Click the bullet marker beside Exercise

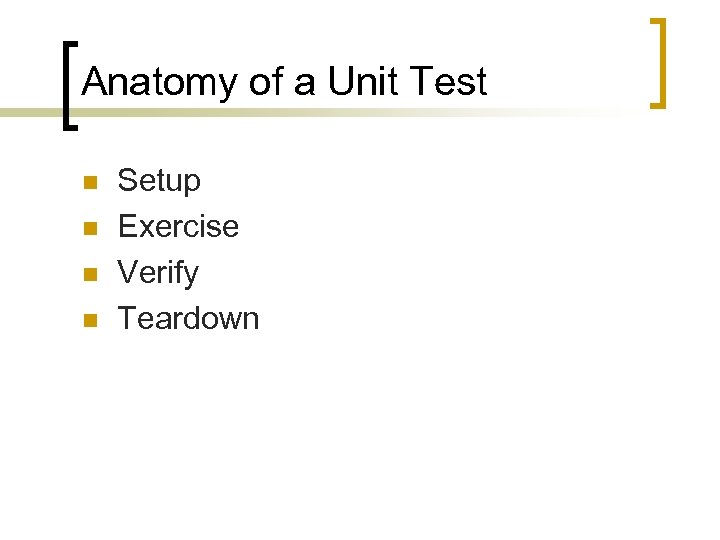tap(88, 228)
